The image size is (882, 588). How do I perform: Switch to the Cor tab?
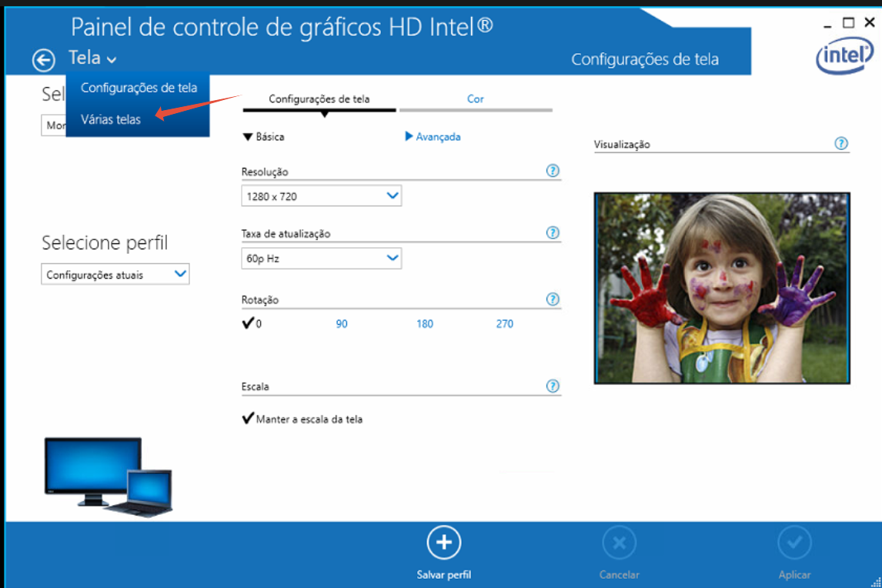476,99
